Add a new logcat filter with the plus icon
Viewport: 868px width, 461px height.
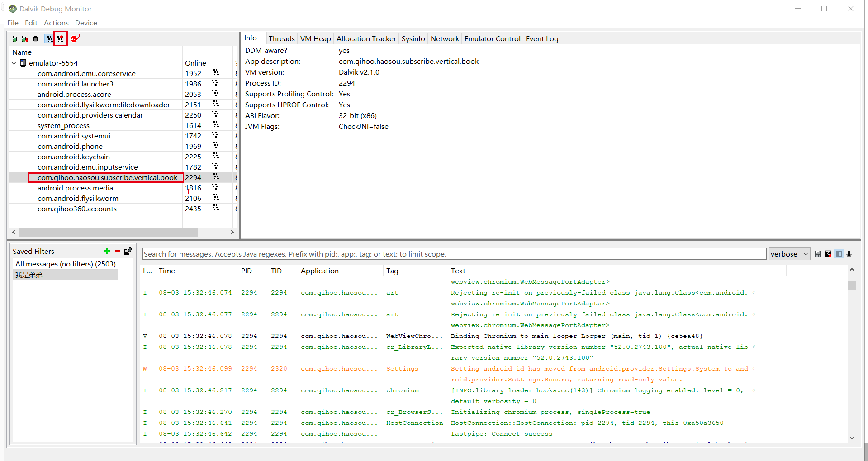(x=107, y=251)
